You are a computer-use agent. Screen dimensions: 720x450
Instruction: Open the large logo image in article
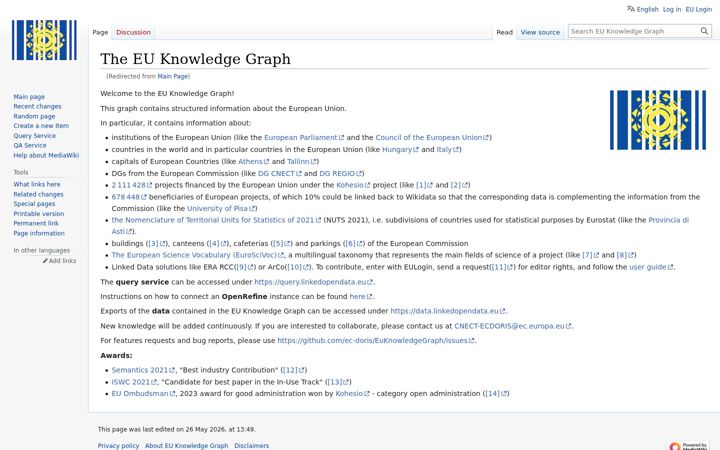(658, 120)
